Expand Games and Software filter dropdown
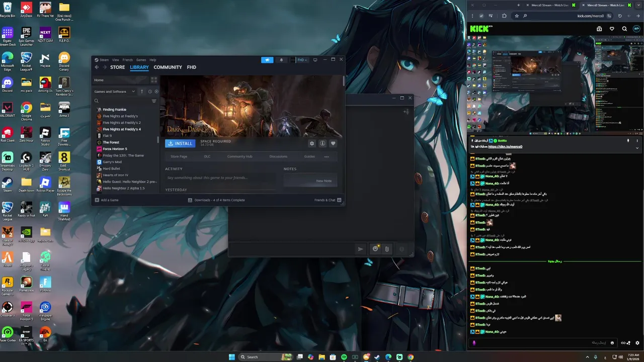The image size is (644, 362). (x=115, y=92)
